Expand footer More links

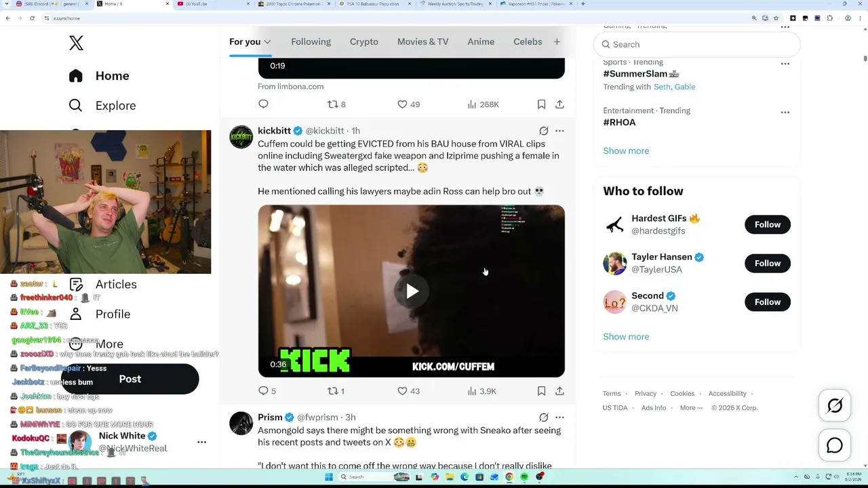(691, 408)
